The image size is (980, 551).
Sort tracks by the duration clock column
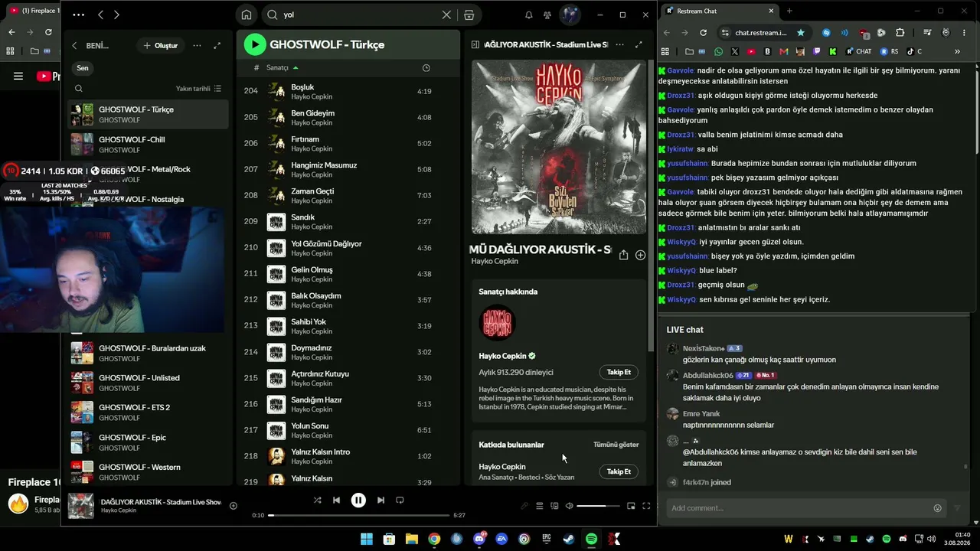[x=426, y=68]
